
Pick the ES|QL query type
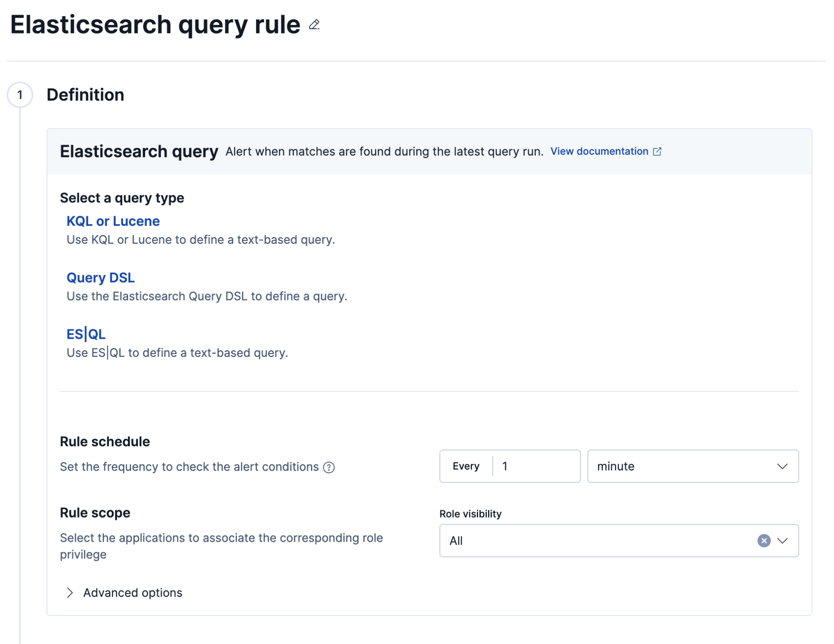[x=86, y=334]
